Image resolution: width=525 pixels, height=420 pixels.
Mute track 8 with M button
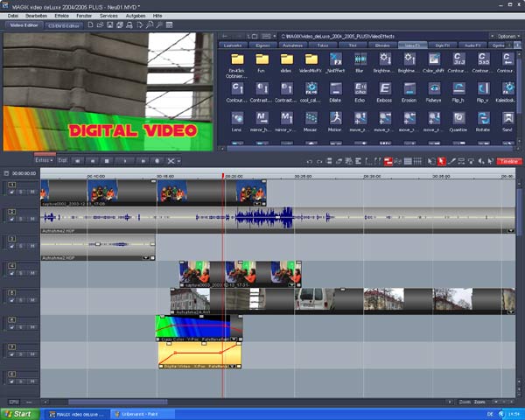(x=32, y=381)
